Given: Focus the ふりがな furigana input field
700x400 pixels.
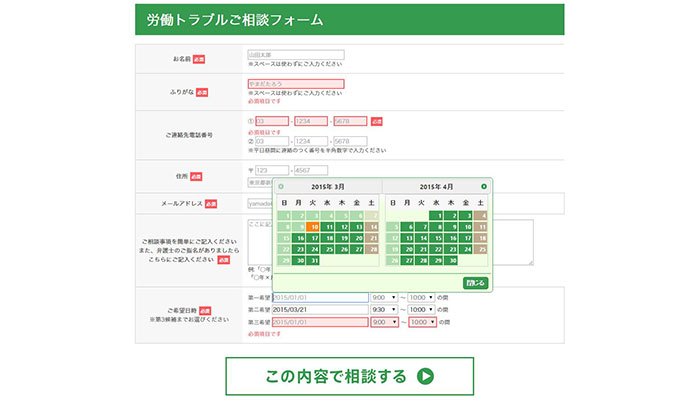Looking at the screenshot, I should pos(295,84).
